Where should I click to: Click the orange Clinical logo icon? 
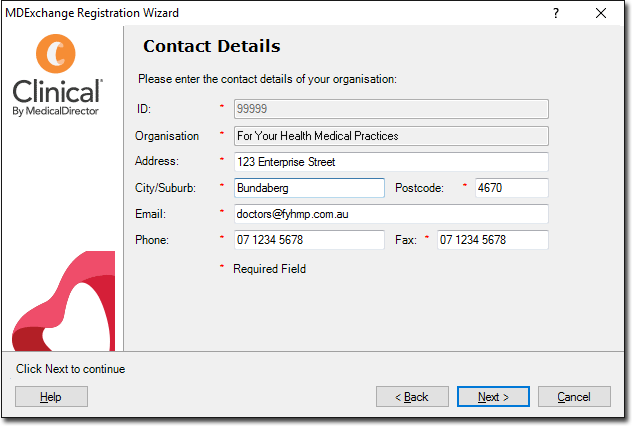(56, 55)
